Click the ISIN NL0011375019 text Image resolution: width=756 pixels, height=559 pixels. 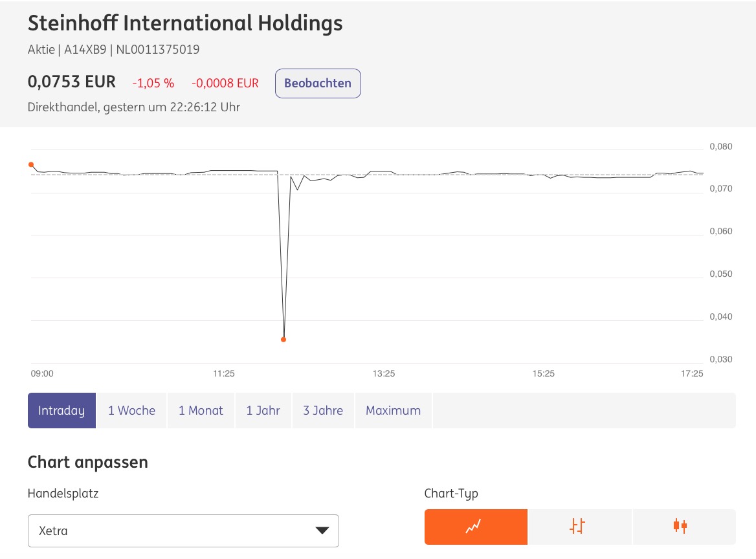coord(157,49)
